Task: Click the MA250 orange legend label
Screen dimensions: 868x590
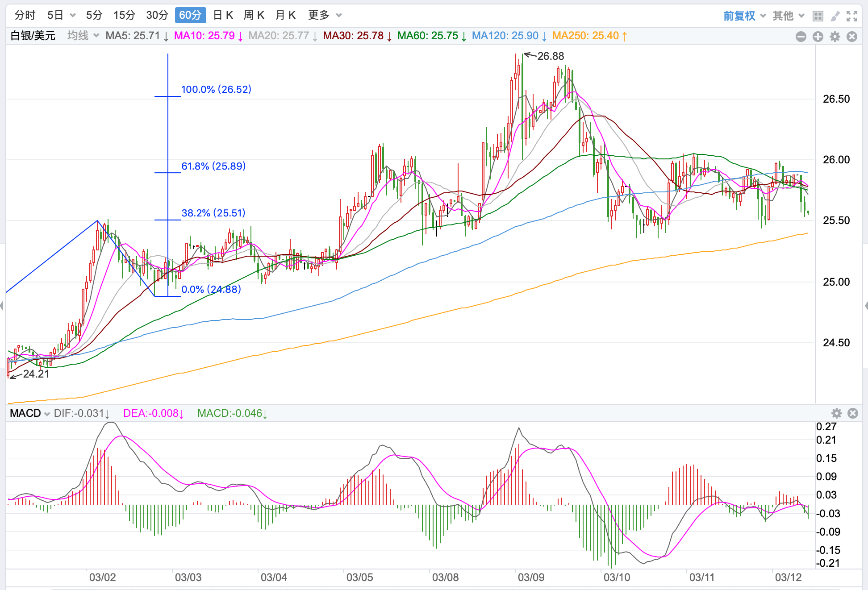Action: pos(589,36)
